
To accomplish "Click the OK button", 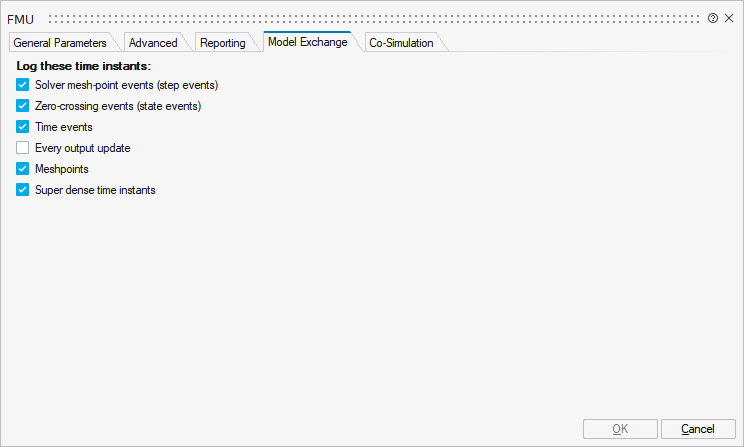I will tap(620, 429).
